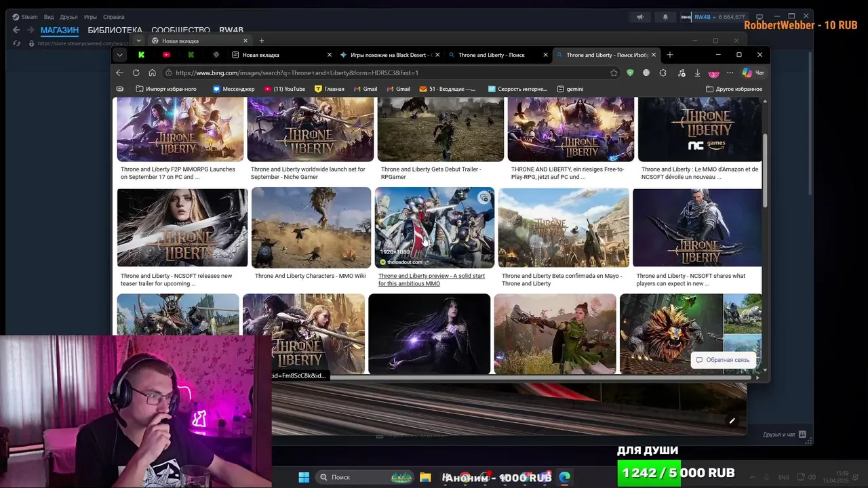The height and width of the screenshot is (488, 868).
Task: Switch to pinned YouTube tab
Action: 166,55
